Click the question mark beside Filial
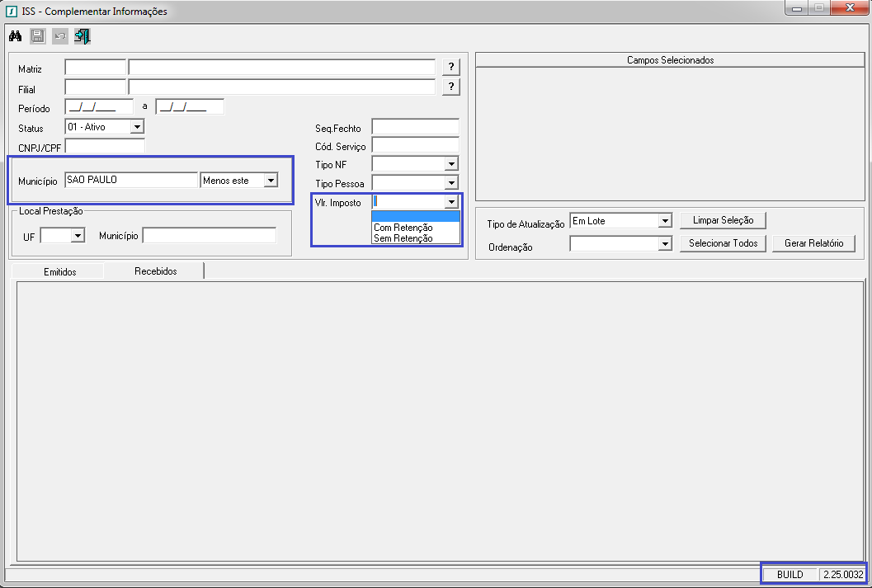Viewport: 872px width, 588px height. point(451,87)
